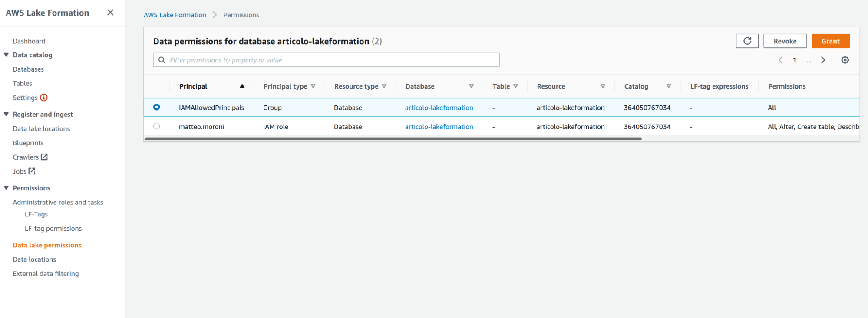Open Data lake locations page
This screenshot has height=318, width=868.
[x=41, y=129]
